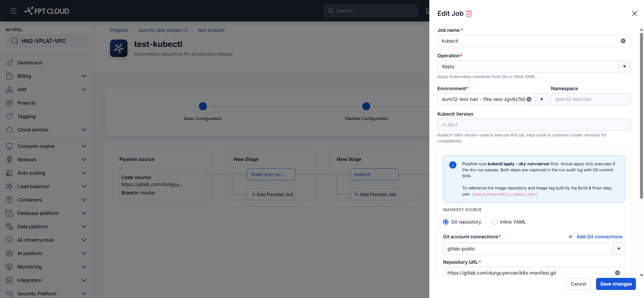Click the AI platform icon
This screenshot has height=298, width=644.
click(9, 253)
